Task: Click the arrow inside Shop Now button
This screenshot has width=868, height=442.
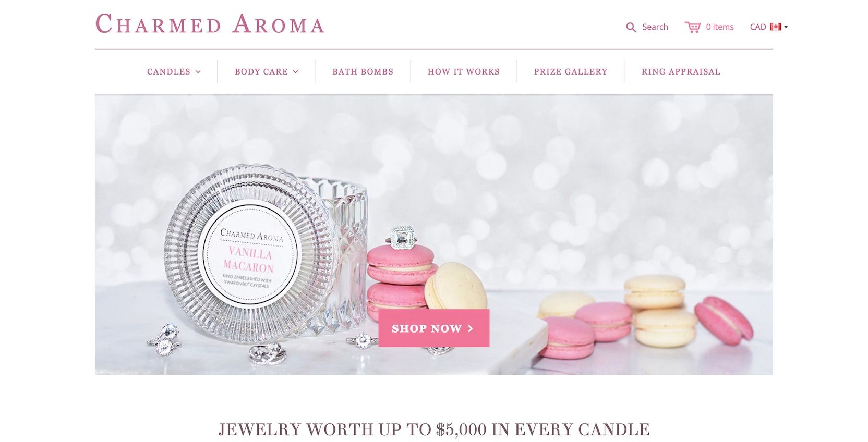Action: tap(471, 328)
